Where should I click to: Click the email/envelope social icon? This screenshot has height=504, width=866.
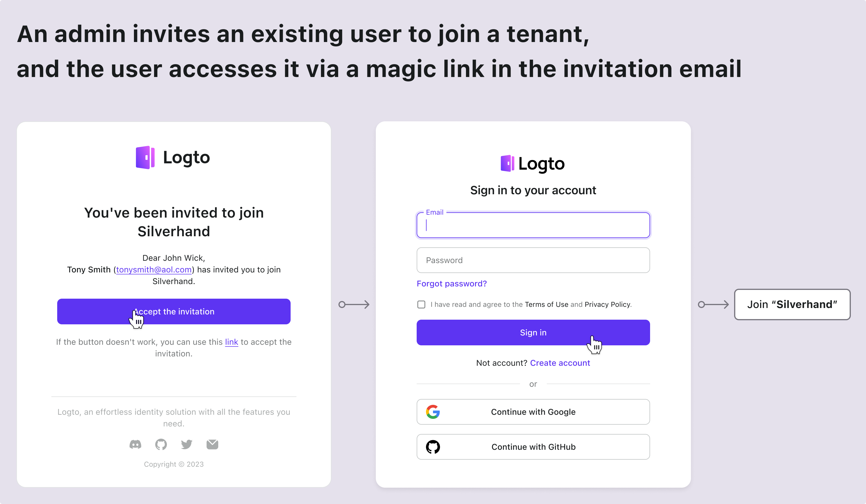(212, 444)
